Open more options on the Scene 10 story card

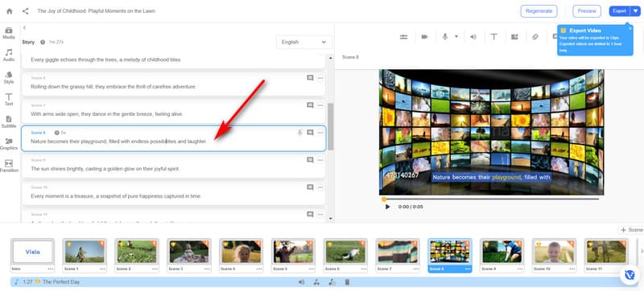320,187
